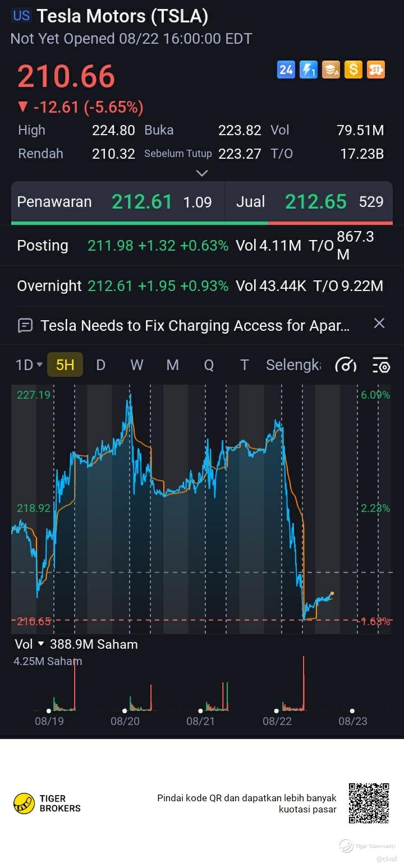Tap the blue 24-hour trading badge
The height and width of the screenshot is (868, 404).
tap(286, 70)
